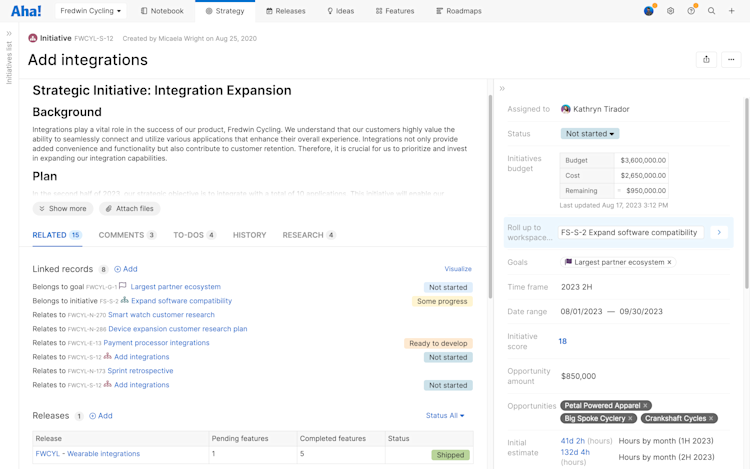
Task: Edit the Budget amount cell
Action: tap(642, 161)
